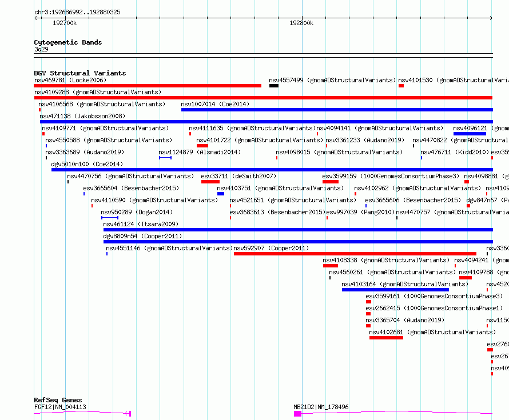Select nsv4110590 variant label
This screenshot has height=420, width=509.
(x=154, y=200)
